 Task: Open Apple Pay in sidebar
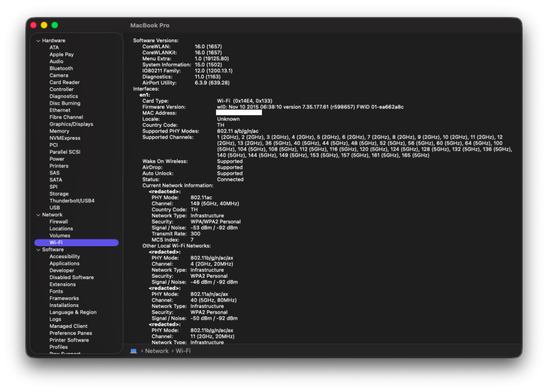tap(61, 55)
